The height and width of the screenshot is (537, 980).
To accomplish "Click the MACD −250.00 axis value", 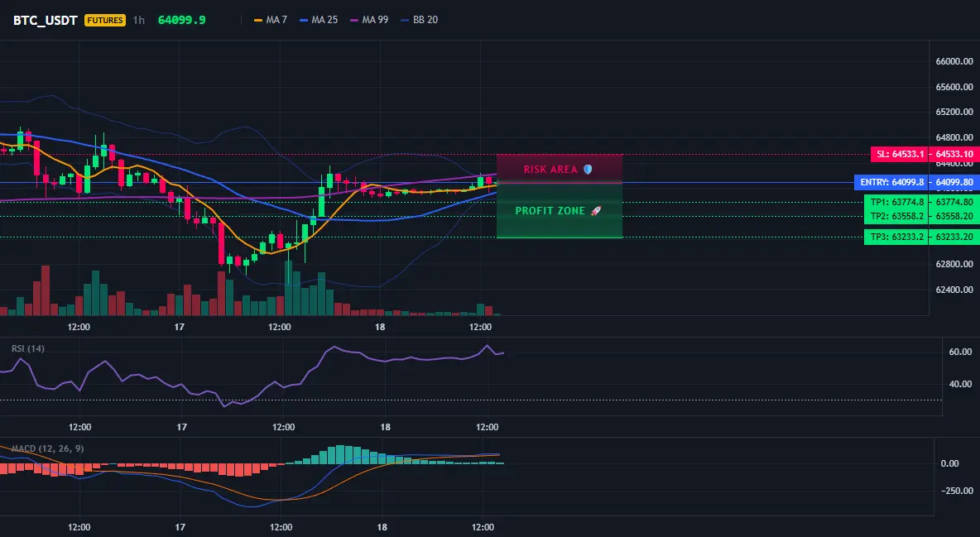I will [957, 491].
